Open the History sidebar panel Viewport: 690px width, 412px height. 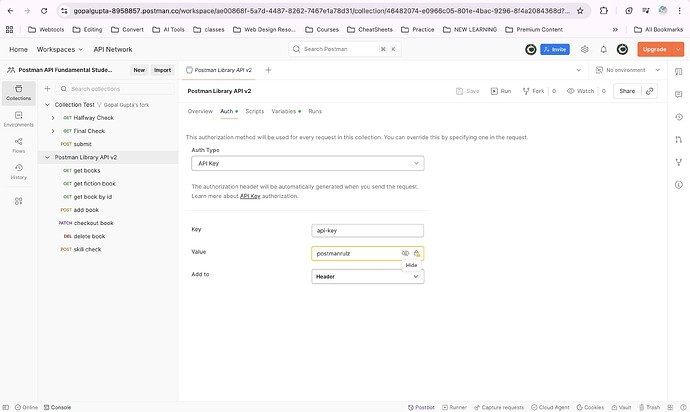pos(18,172)
